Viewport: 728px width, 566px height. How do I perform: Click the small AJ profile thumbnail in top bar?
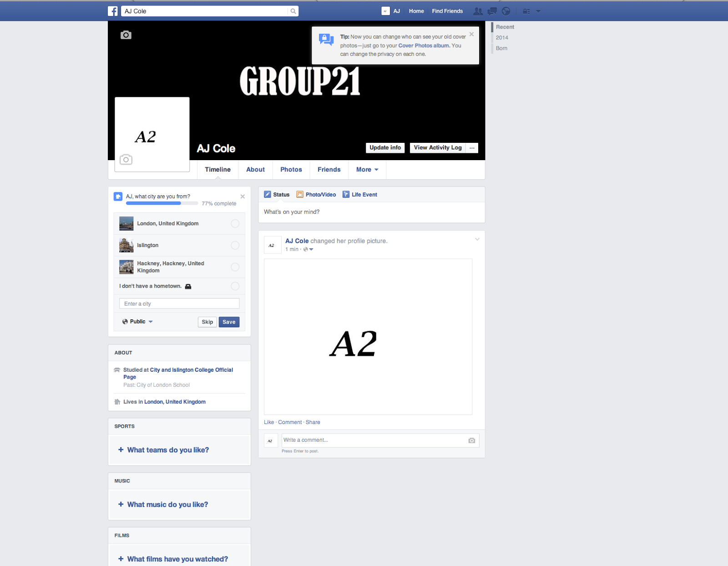[385, 11]
